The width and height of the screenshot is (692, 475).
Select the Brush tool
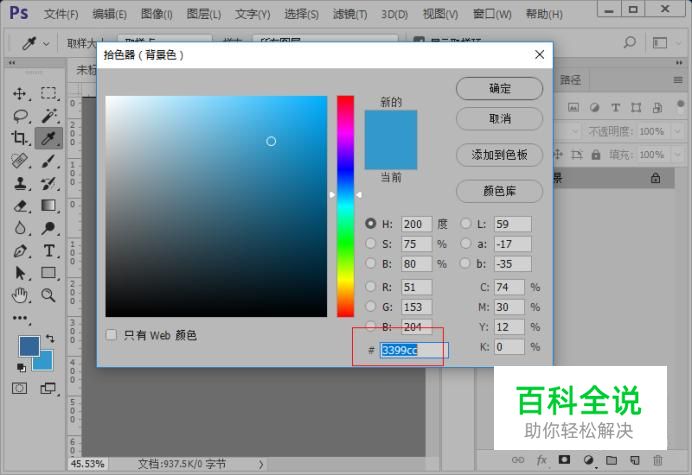tap(49, 161)
